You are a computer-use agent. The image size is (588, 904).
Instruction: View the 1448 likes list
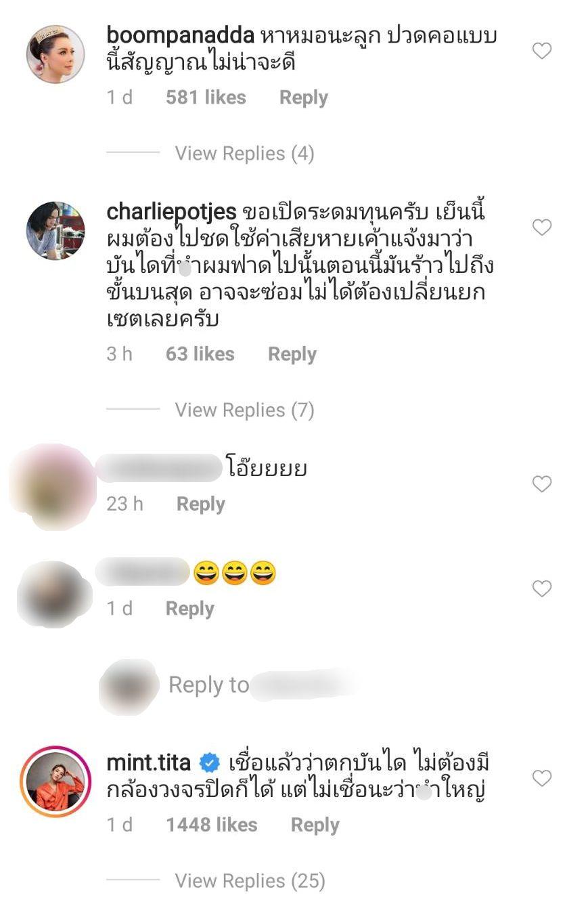pos(212,825)
